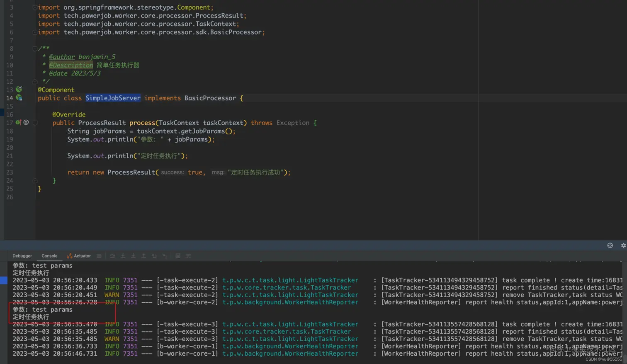The width and height of the screenshot is (627, 364).
Task: Click the log line timestamped 20:56:35.470
Action: coord(317,324)
